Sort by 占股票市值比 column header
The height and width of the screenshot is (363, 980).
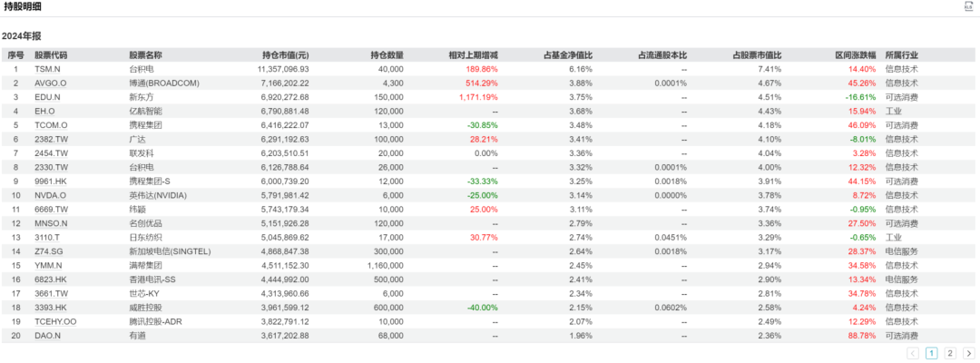[757, 55]
